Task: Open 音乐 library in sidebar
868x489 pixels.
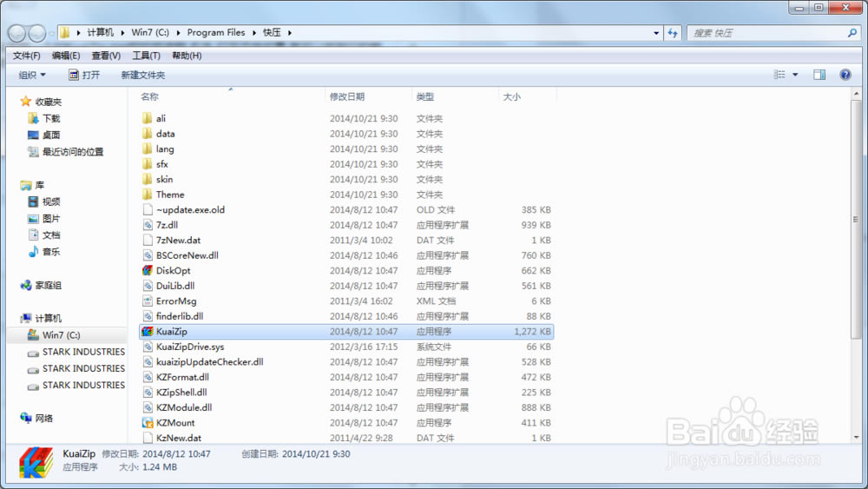Action: click(x=44, y=251)
